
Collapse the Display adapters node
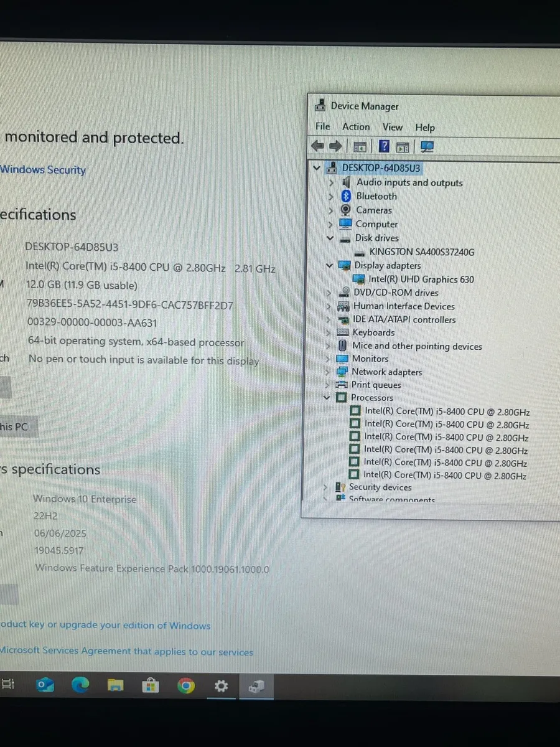click(330, 265)
